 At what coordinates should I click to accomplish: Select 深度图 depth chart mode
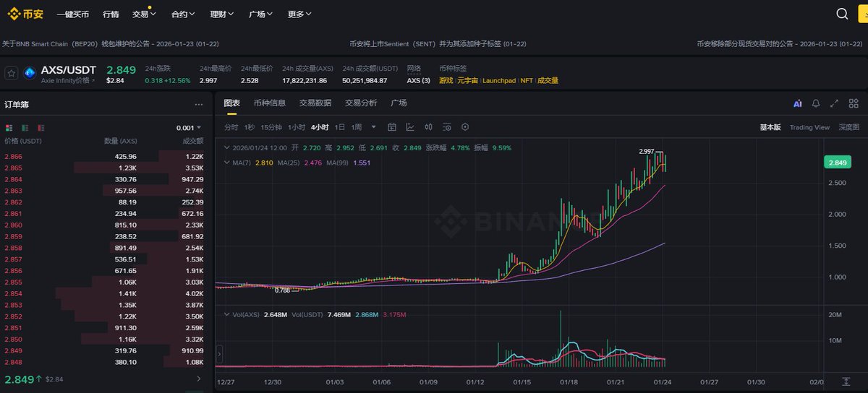(x=849, y=127)
